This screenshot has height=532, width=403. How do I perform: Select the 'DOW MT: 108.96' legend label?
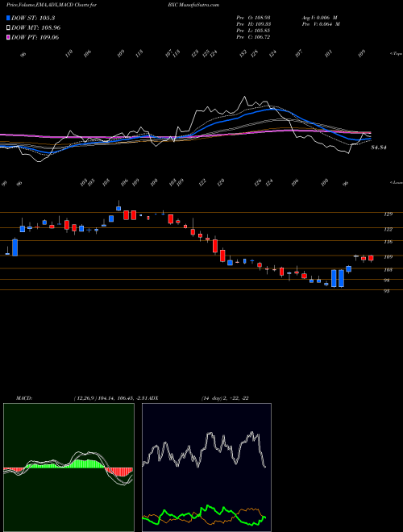(36, 28)
